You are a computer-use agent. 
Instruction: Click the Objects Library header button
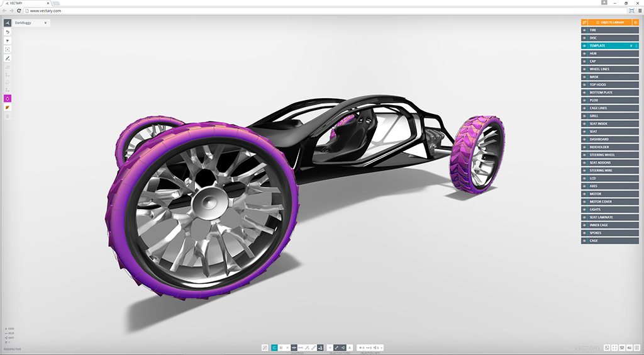[610, 23]
